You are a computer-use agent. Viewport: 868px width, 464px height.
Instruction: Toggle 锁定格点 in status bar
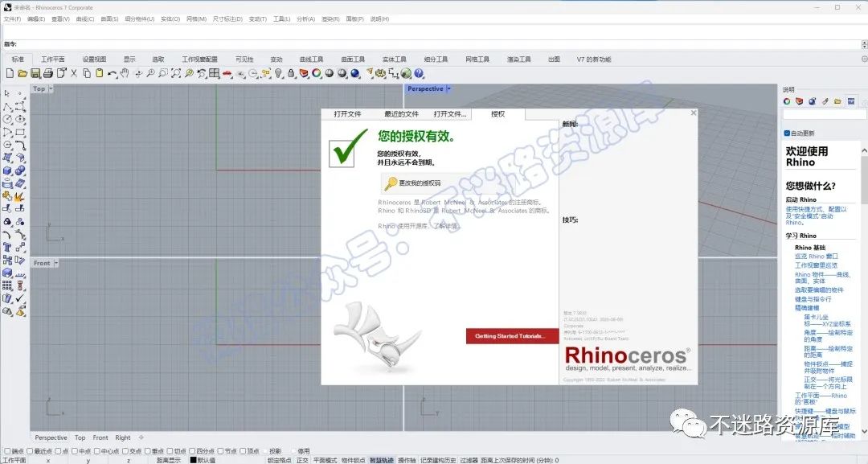279,460
